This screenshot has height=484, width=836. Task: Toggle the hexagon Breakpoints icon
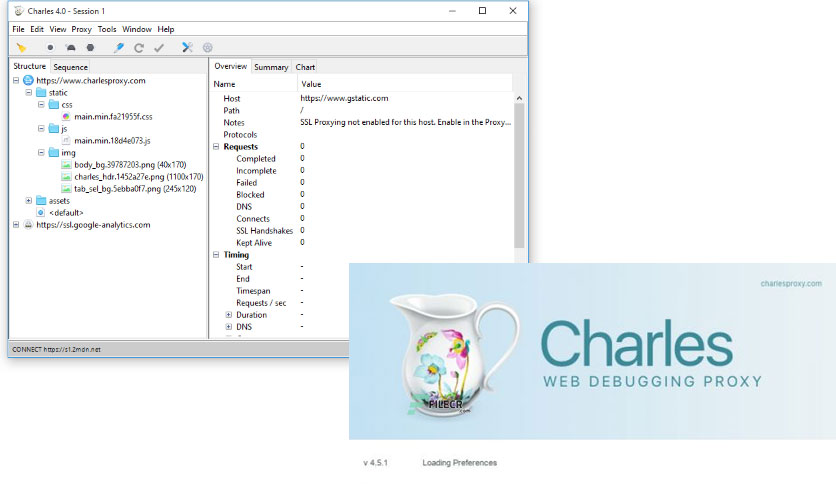click(x=91, y=47)
